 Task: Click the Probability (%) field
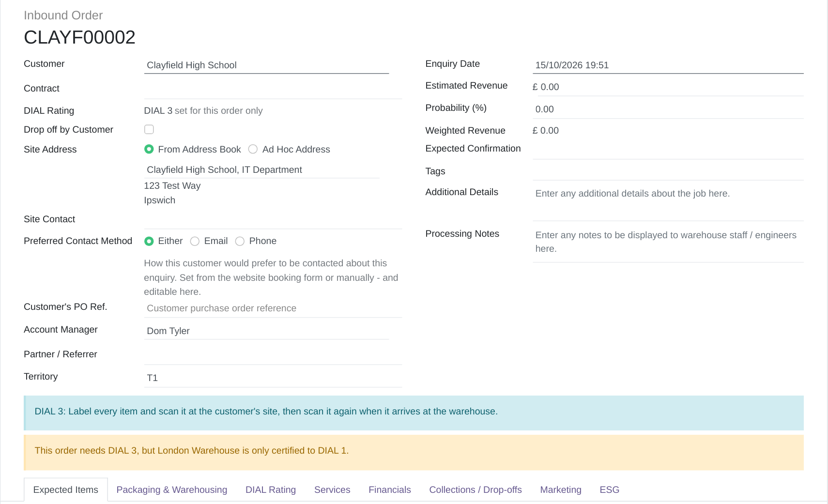668,109
